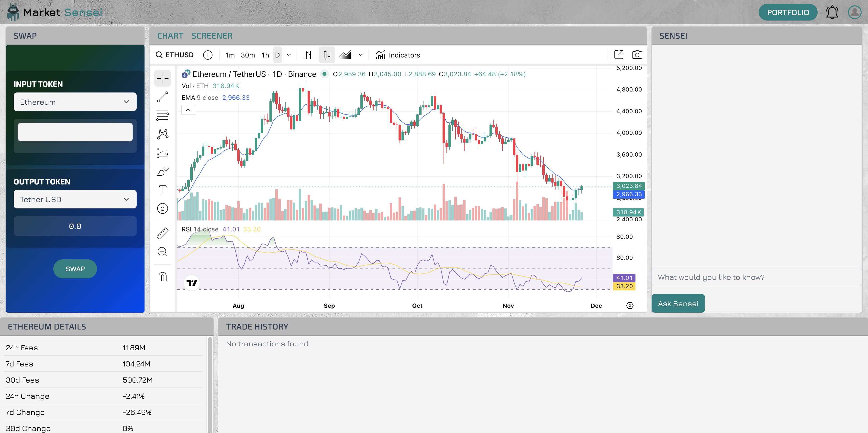Click the text annotation tool
This screenshot has height=433, width=868.
pyautogui.click(x=162, y=190)
